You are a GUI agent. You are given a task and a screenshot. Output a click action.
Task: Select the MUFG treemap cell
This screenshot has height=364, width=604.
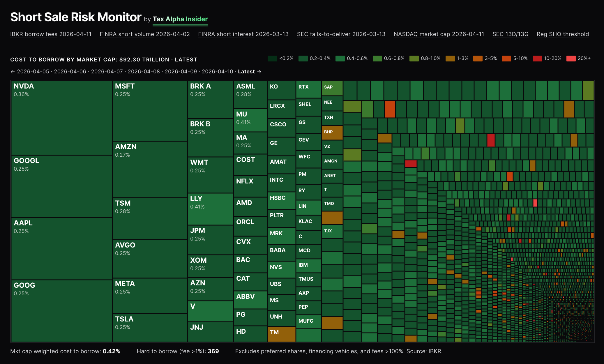tap(308, 322)
